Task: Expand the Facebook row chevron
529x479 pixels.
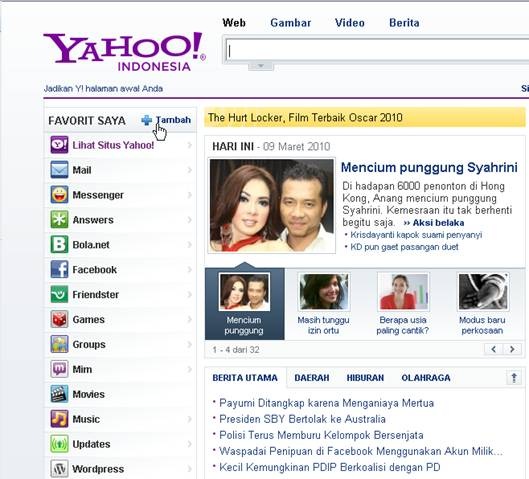Action: click(190, 270)
